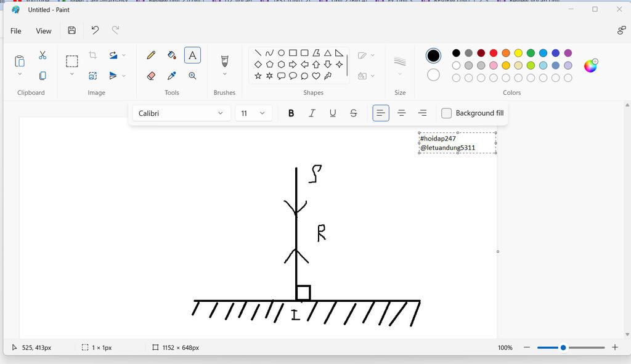The height and width of the screenshot is (364, 631).
Task: Click the Cut scissors icon
Action: point(43,55)
